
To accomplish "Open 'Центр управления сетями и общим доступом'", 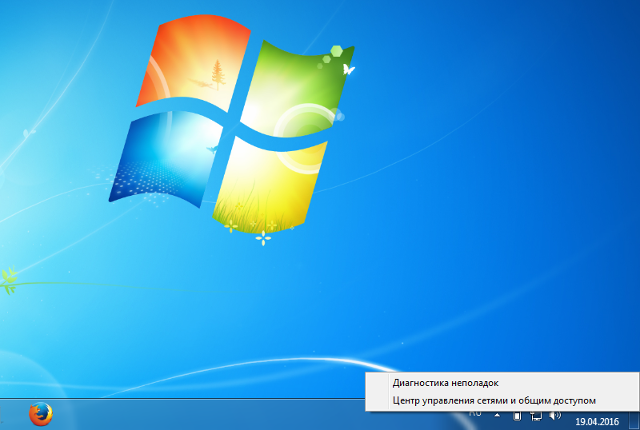I will pyautogui.click(x=502, y=401).
